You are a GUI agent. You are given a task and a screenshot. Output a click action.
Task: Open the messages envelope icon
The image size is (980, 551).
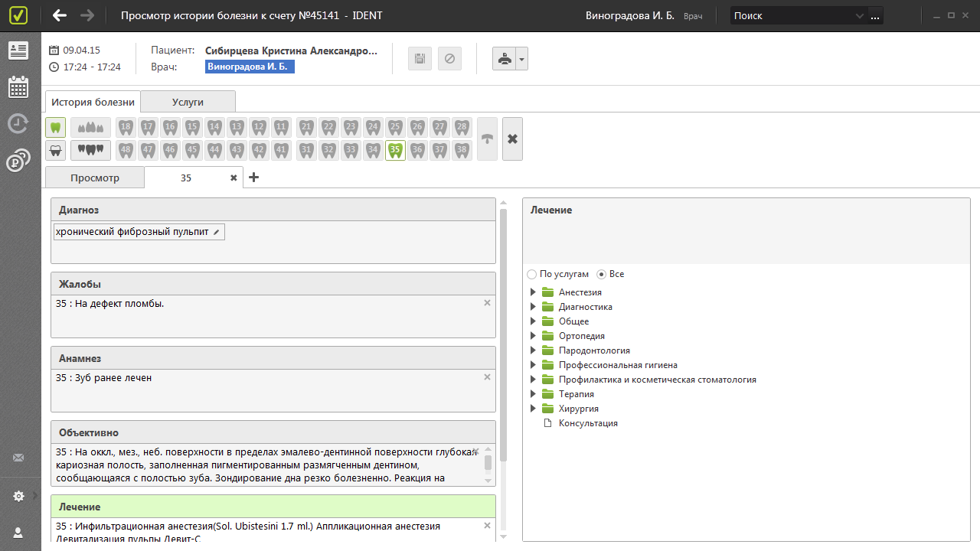point(18,458)
